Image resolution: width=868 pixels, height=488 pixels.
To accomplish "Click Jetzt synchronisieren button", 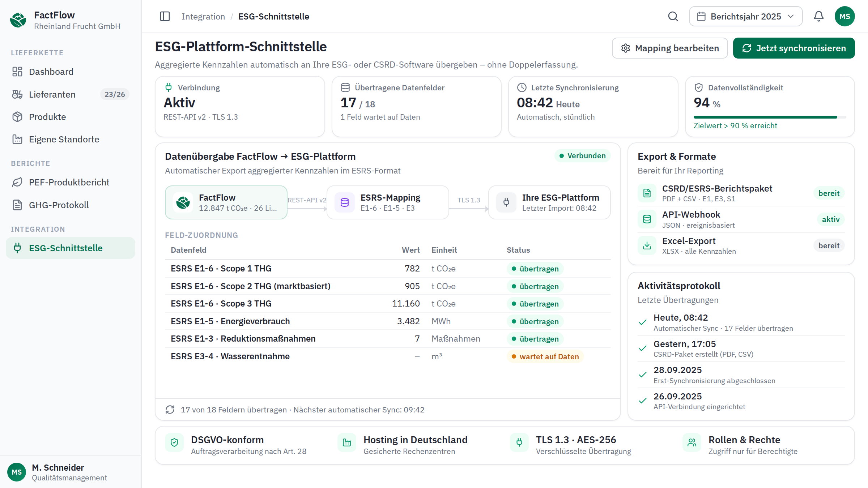I will (794, 48).
